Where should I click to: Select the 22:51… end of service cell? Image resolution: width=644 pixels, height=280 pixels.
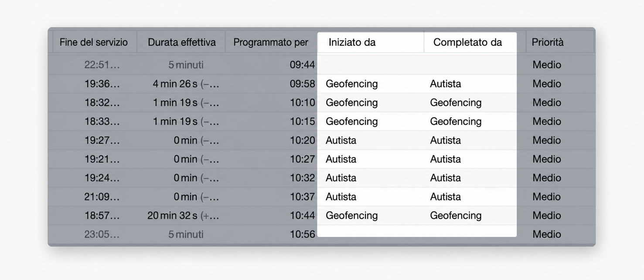pyautogui.click(x=102, y=65)
